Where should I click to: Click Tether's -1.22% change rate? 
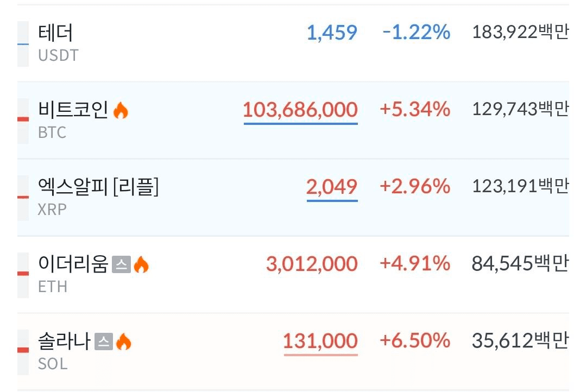[x=416, y=33]
